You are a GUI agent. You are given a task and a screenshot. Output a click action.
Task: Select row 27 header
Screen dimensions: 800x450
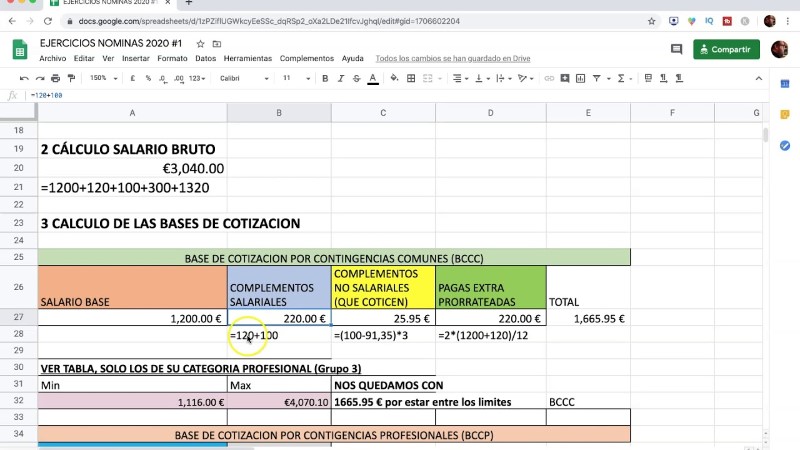pos(18,317)
